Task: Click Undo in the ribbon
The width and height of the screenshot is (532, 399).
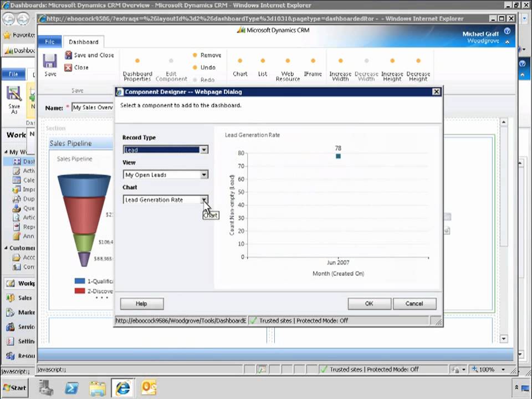Action: tap(204, 68)
